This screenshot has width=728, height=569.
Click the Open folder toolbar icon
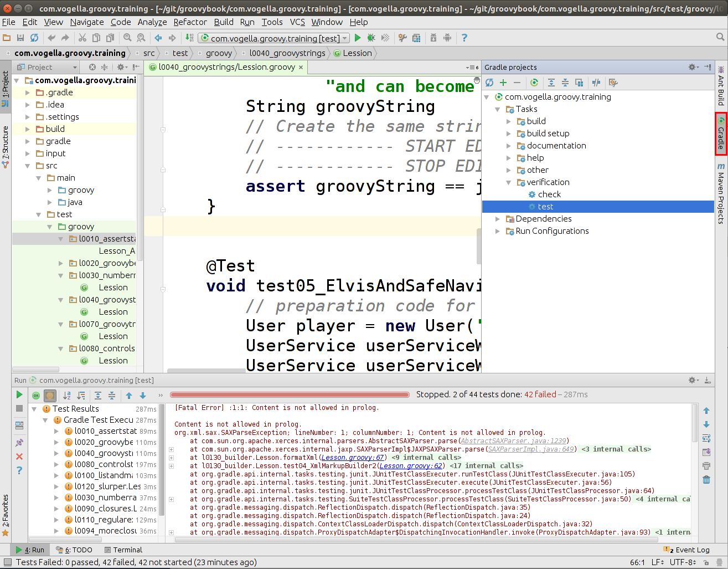pyautogui.click(x=7, y=38)
